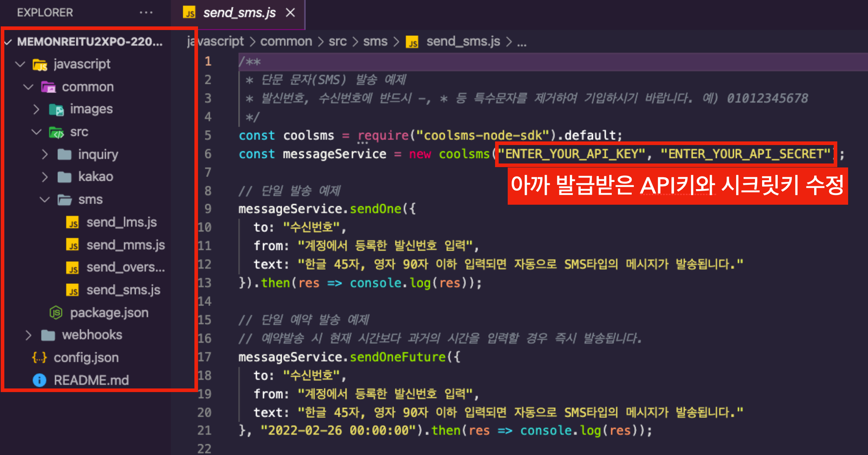Viewport: 868px width, 455px height.
Task: Click the package.json Node icon
Action: [56, 312]
